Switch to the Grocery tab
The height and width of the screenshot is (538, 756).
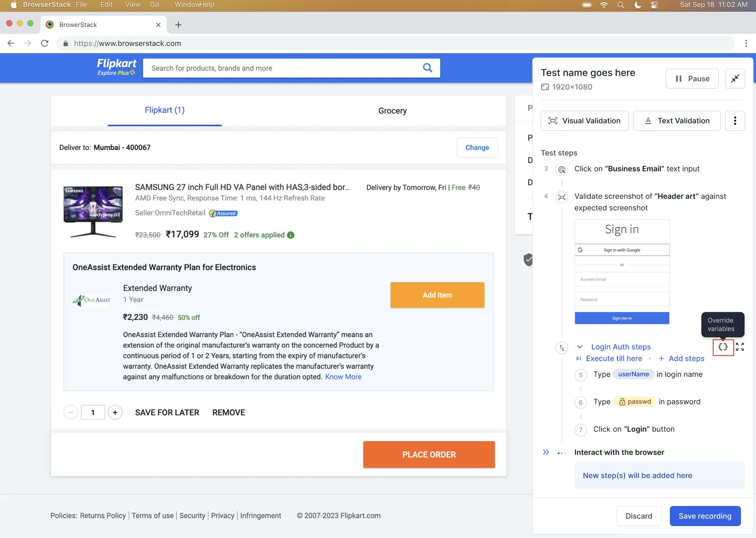point(392,111)
